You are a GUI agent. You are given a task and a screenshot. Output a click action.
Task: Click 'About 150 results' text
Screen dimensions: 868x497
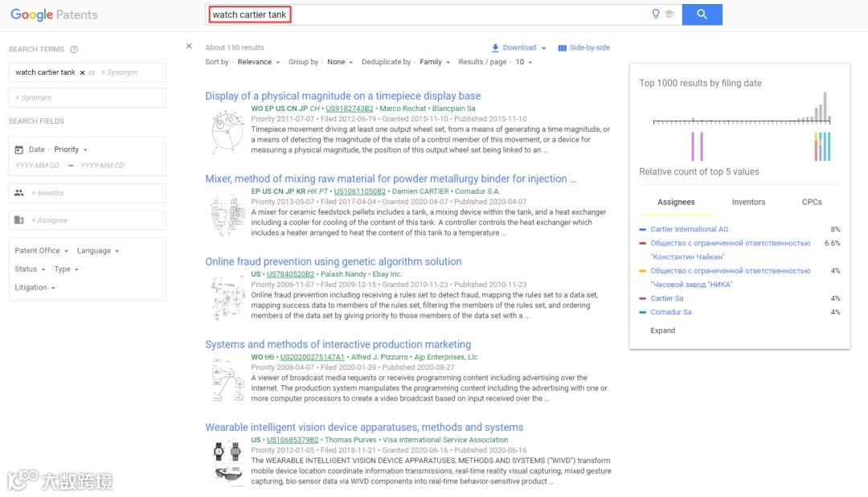pos(234,47)
